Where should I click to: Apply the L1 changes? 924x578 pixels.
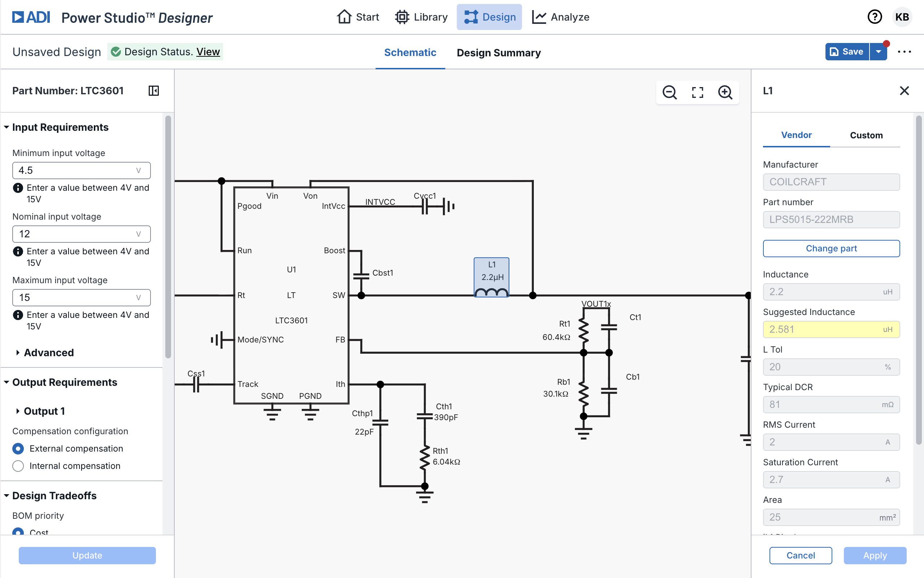875,556
